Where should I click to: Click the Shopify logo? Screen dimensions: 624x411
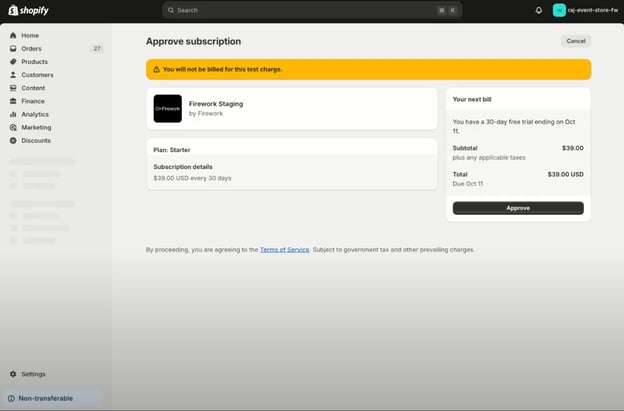[x=28, y=10]
